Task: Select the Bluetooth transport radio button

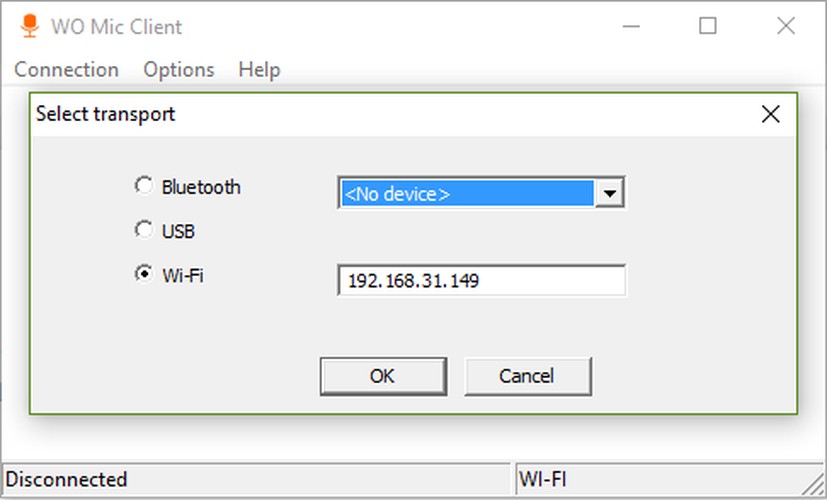Action: click(143, 186)
